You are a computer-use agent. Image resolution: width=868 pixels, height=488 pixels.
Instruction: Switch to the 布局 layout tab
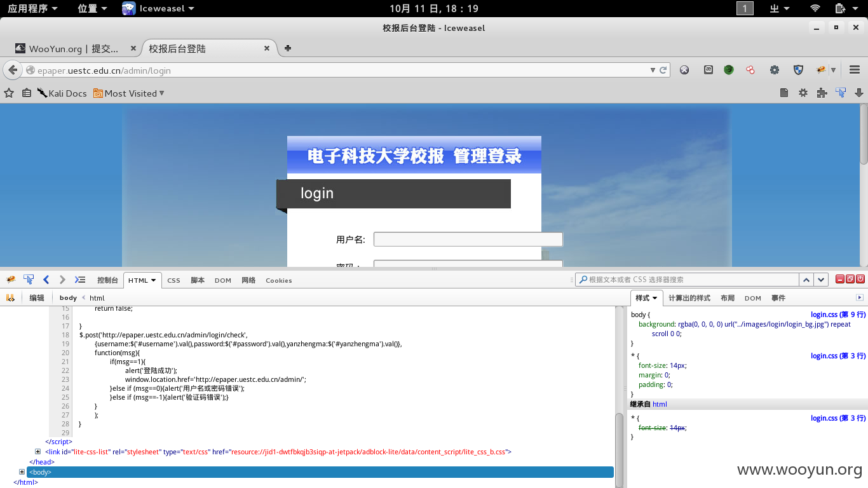[728, 298]
